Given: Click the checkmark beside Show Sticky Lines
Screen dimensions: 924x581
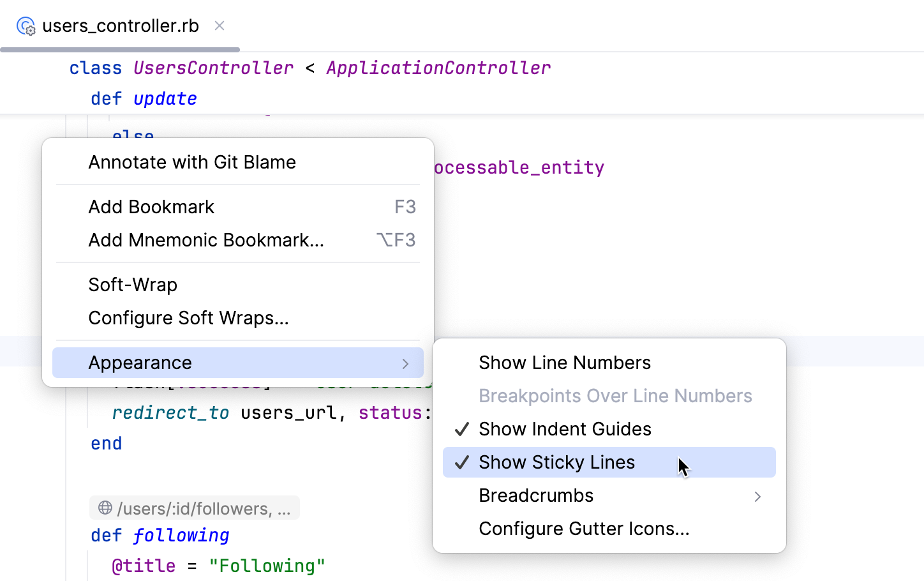Looking at the screenshot, I should (461, 462).
